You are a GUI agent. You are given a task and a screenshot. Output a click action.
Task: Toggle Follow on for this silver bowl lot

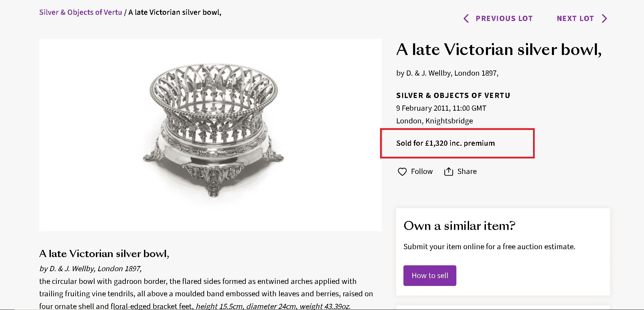click(x=415, y=171)
